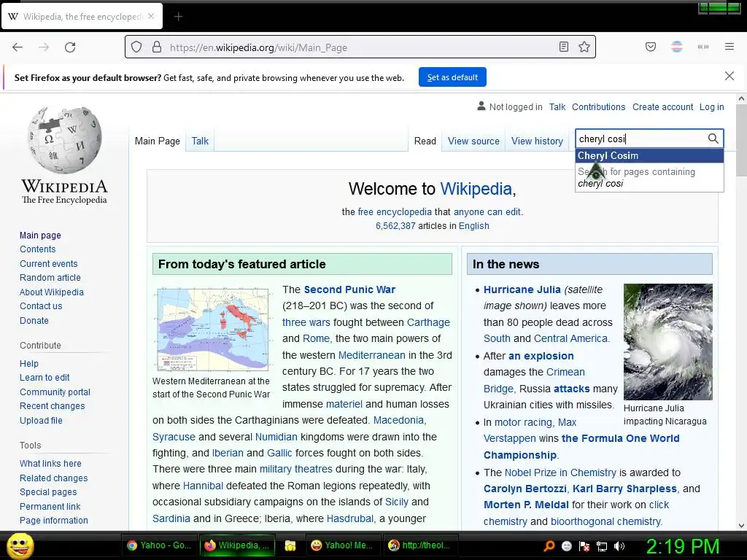Open the folder icon in the taskbar
747x560 pixels.
290,545
